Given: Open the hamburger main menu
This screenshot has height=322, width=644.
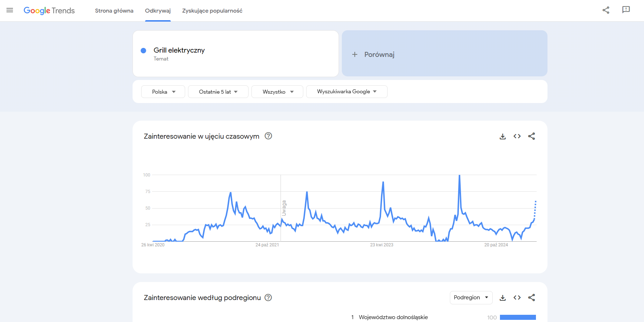Looking at the screenshot, I should tap(10, 10).
